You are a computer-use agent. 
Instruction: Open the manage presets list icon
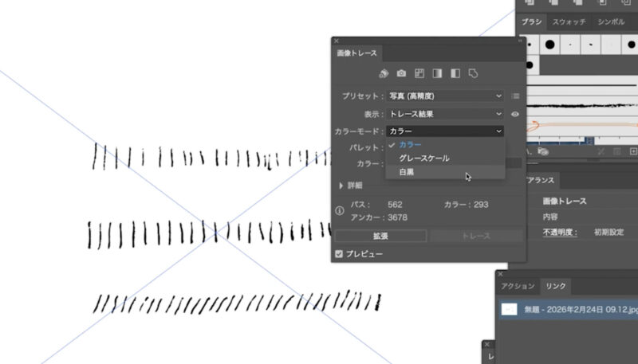tap(515, 96)
